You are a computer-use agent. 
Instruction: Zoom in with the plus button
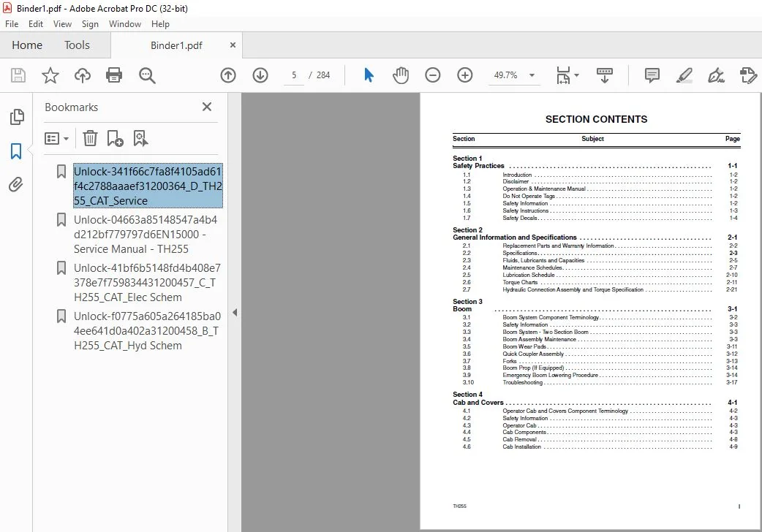[x=465, y=75]
